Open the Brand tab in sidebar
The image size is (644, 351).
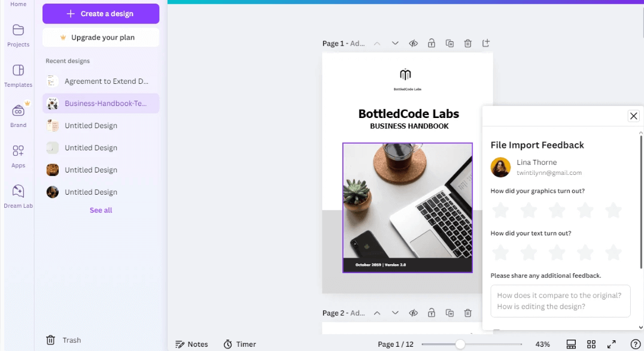point(18,114)
